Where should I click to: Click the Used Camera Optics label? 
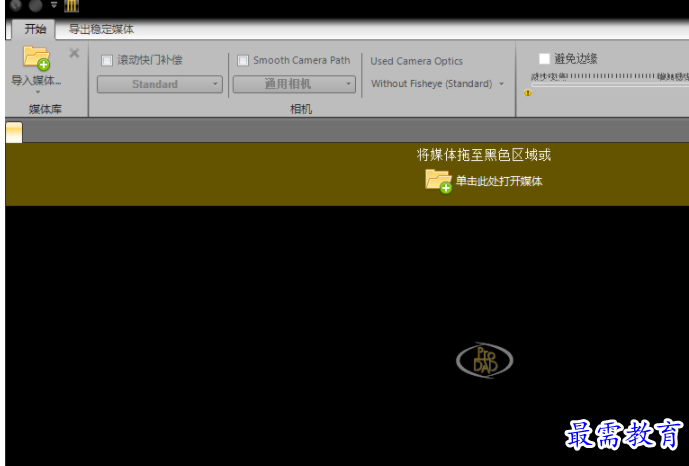[x=417, y=61]
